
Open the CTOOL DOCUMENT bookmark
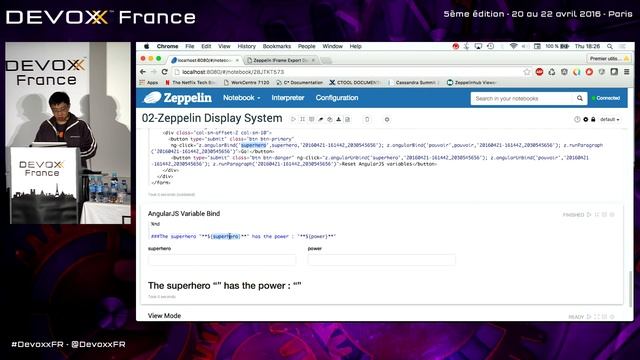(x=355, y=82)
